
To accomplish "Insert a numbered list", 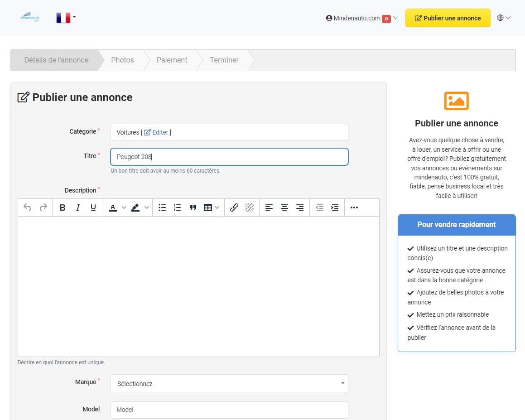I will [178, 208].
